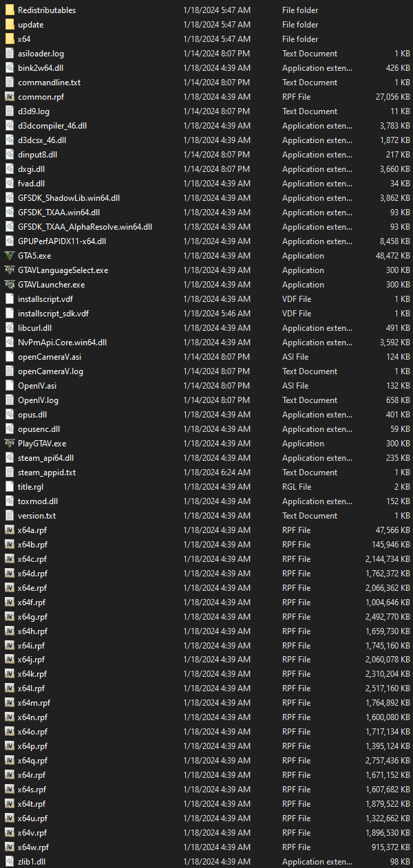The image size is (413, 868).
Task: Select the x64k.rpf file name
Action: point(32,675)
